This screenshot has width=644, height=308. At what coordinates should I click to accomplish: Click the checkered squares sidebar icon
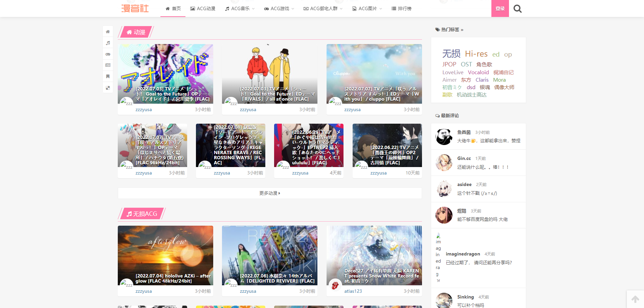point(108,88)
